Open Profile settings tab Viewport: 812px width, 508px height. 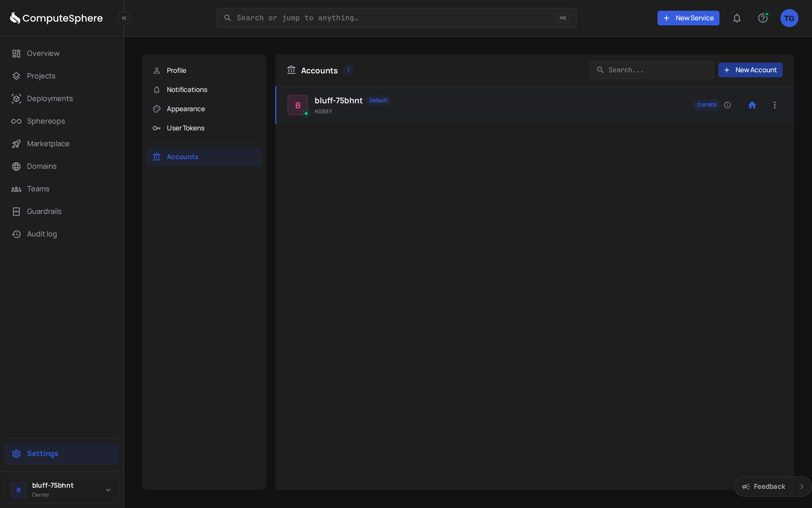point(204,71)
